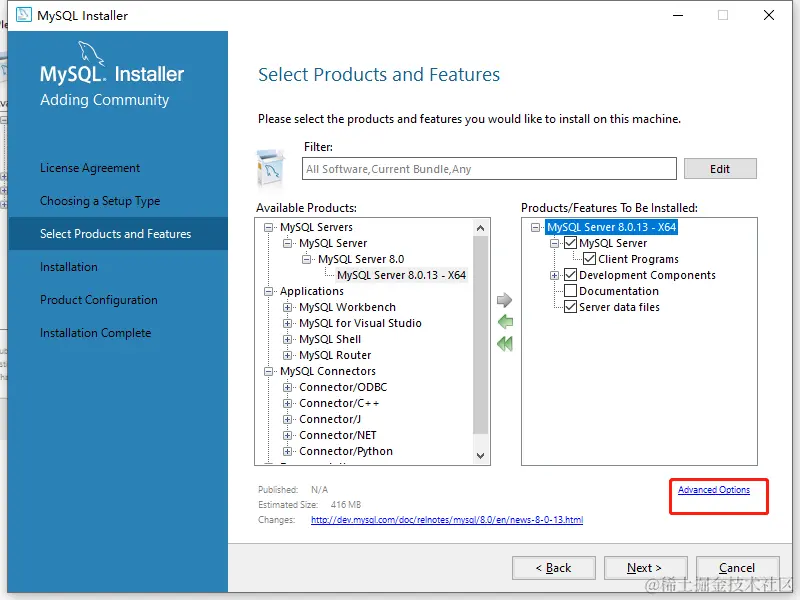Select MySQL Workbench in Available Products

click(x=347, y=307)
